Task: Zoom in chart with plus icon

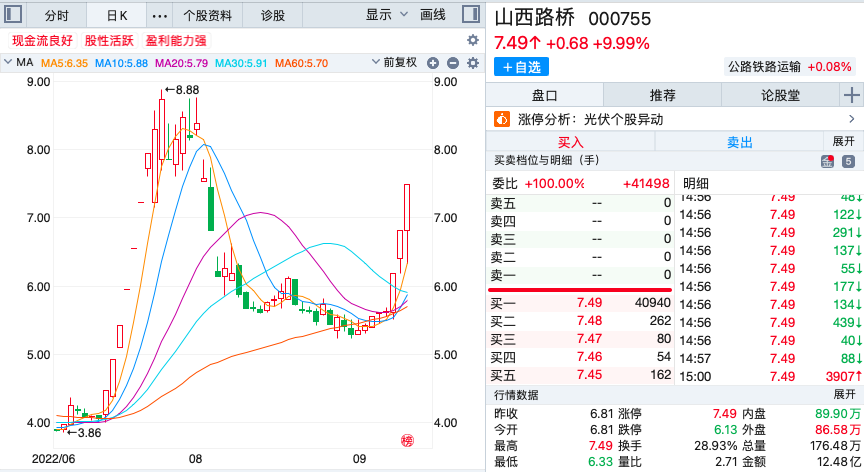Action: point(434,63)
